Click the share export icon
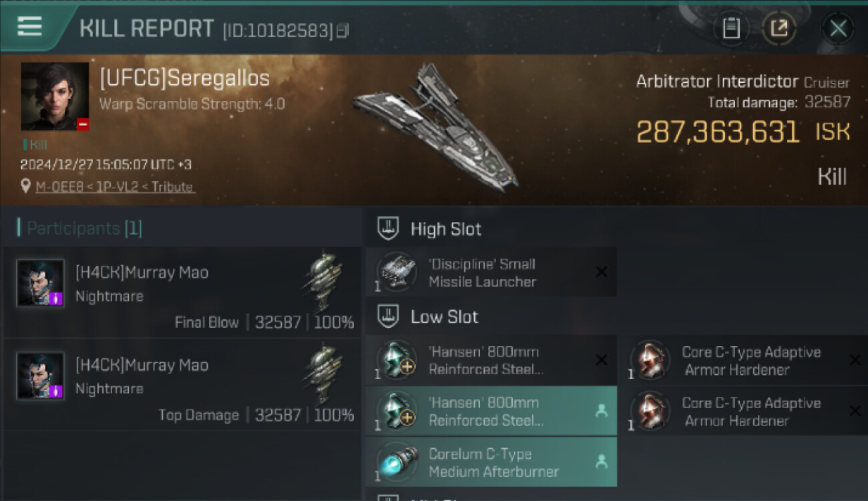 pos(779,28)
